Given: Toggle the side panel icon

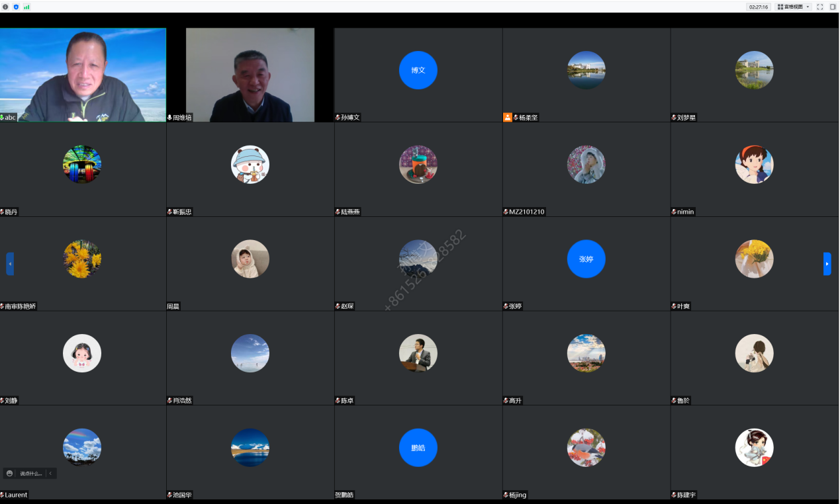Looking at the screenshot, I should (833, 7).
